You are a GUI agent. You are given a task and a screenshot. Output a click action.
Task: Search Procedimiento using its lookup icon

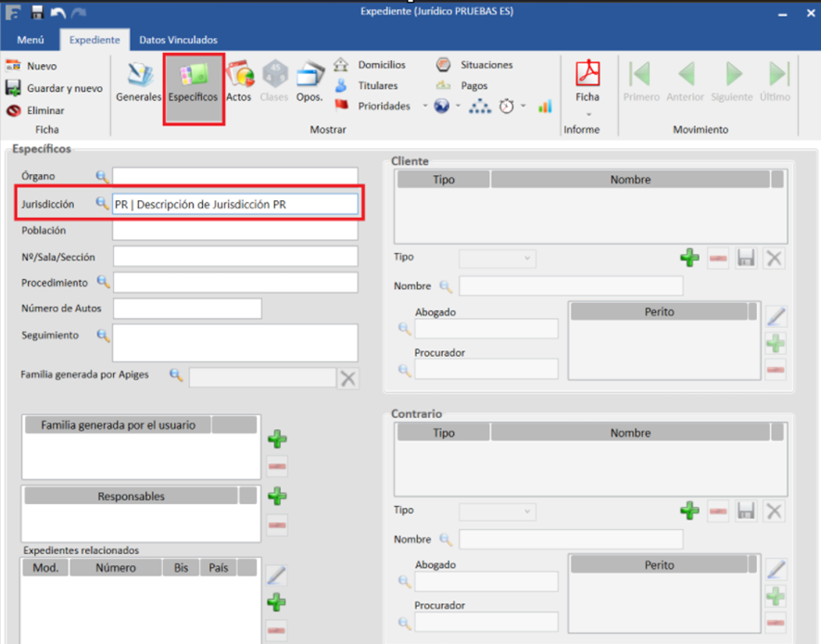click(102, 282)
